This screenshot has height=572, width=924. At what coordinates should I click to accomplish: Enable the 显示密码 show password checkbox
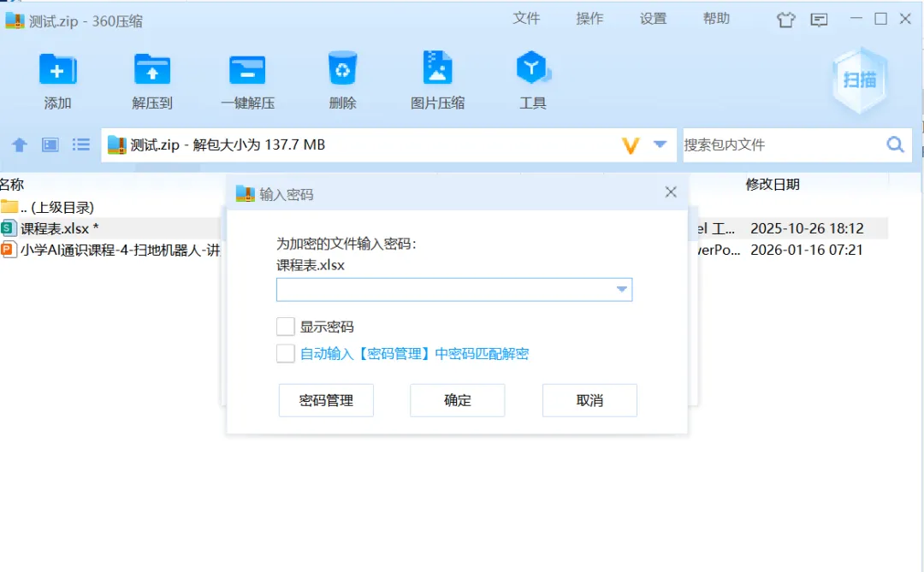pyautogui.click(x=286, y=326)
